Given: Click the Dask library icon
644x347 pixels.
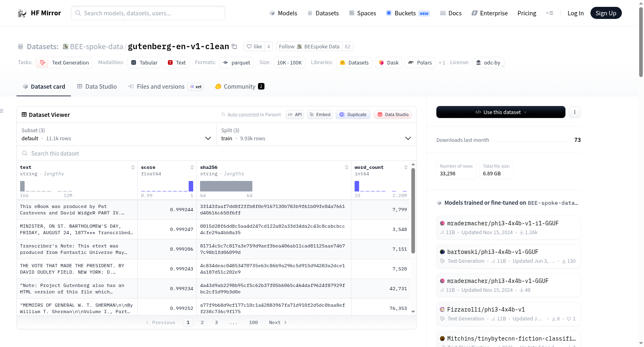Looking at the screenshot, I should [x=381, y=62].
